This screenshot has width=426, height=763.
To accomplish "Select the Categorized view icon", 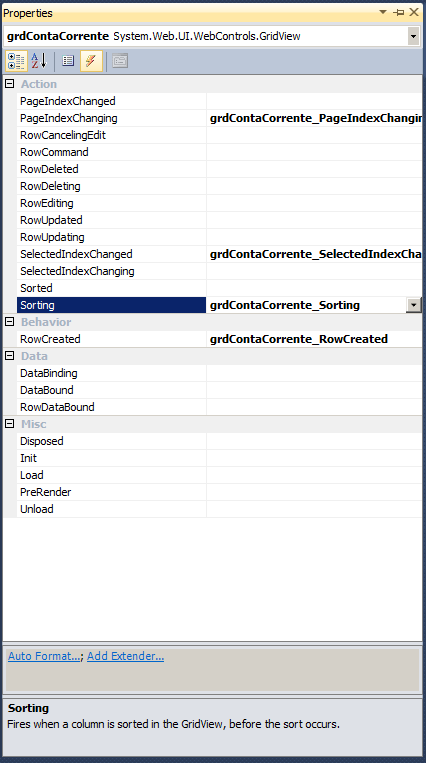I will (x=16, y=61).
